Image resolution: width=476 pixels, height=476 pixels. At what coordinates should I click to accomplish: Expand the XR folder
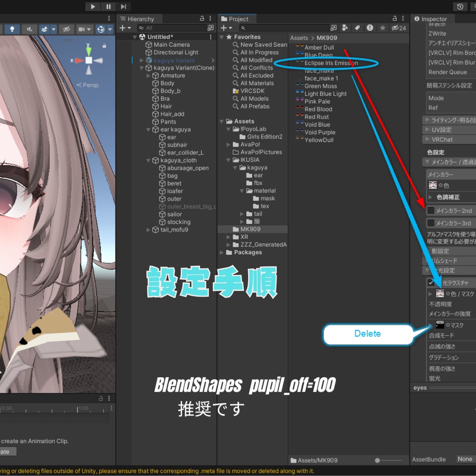[228, 237]
